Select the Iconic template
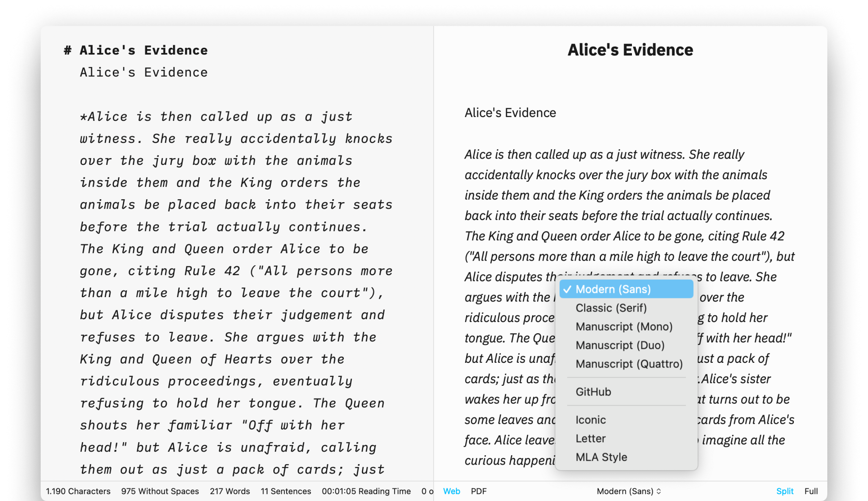The height and width of the screenshot is (501, 868). tap(590, 420)
